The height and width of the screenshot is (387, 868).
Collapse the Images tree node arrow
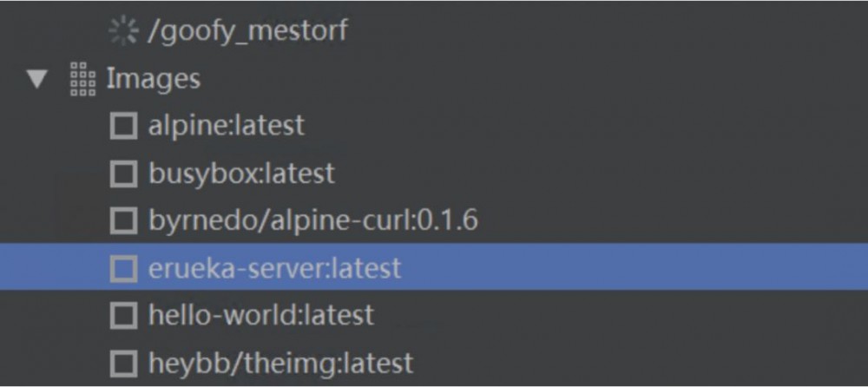(36, 80)
